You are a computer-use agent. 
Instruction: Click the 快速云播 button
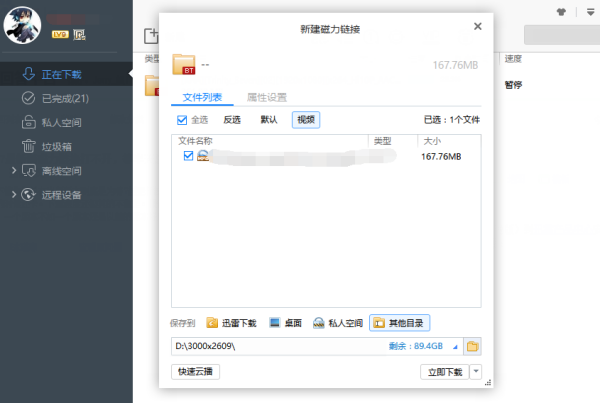[195, 372]
